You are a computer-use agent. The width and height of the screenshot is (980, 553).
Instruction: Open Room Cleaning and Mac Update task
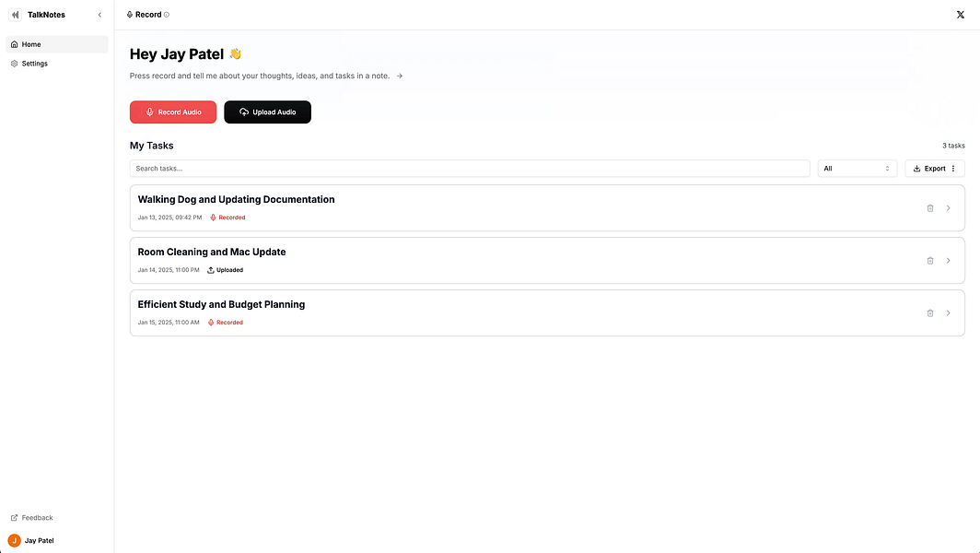pos(547,260)
